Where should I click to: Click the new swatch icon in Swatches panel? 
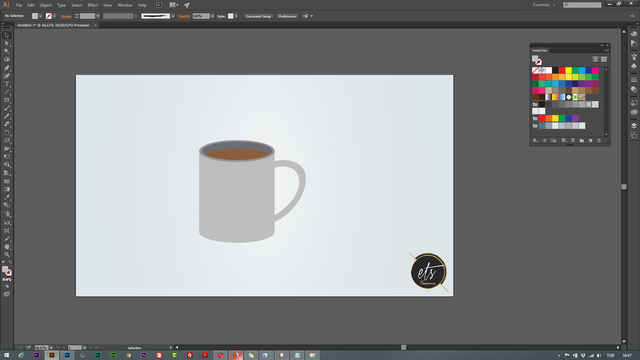click(590, 140)
